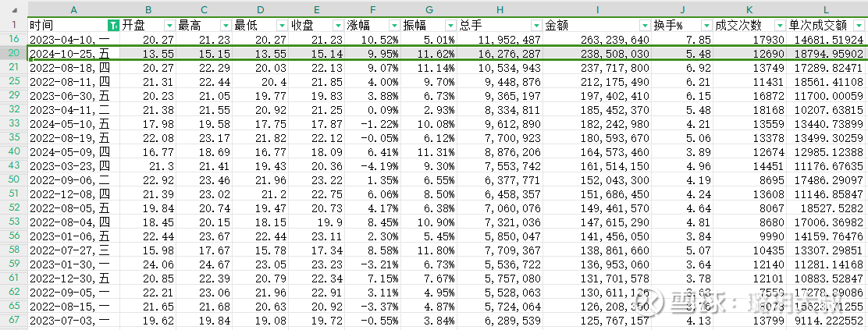Click date cell 2024-10-25,五
The image size is (868, 330).
tap(74, 54)
